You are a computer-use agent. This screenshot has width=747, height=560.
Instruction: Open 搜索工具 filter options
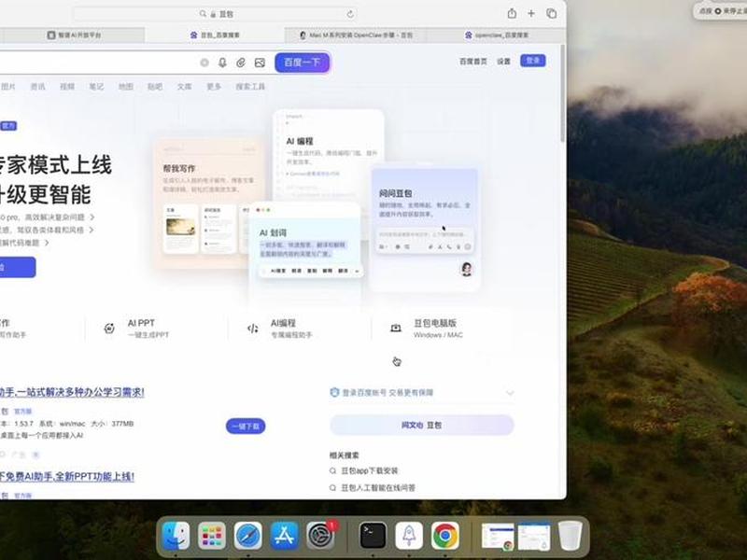(250, 86)
